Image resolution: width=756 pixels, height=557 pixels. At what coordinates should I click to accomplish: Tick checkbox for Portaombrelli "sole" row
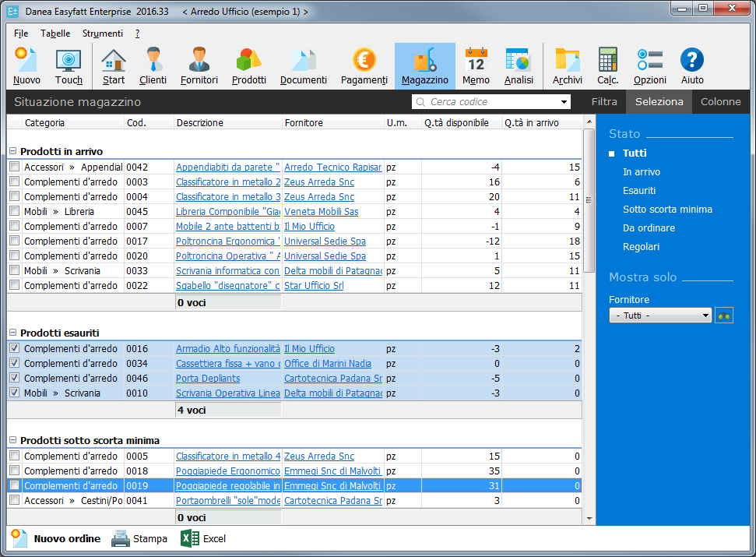click(15, 501)
